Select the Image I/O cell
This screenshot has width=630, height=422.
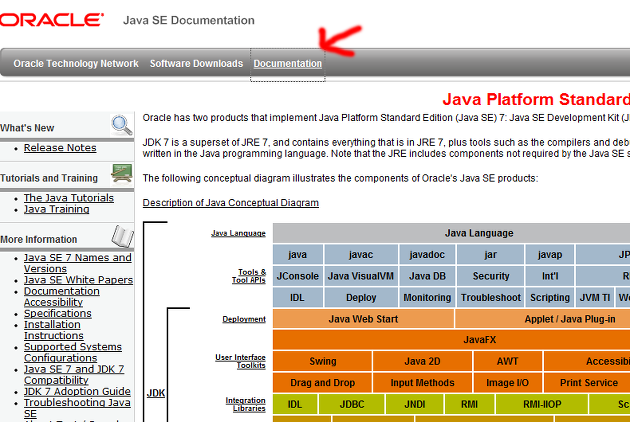pos(508,383)
